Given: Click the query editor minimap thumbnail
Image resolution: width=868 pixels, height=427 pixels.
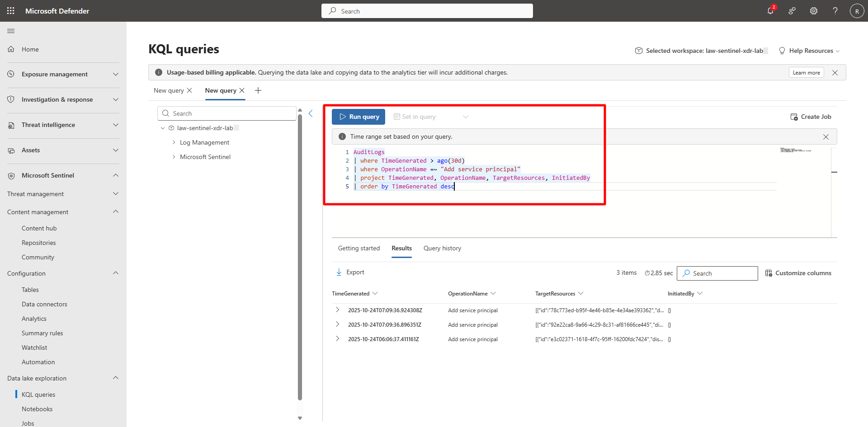Looking at the screenshot, I should 796,150.
